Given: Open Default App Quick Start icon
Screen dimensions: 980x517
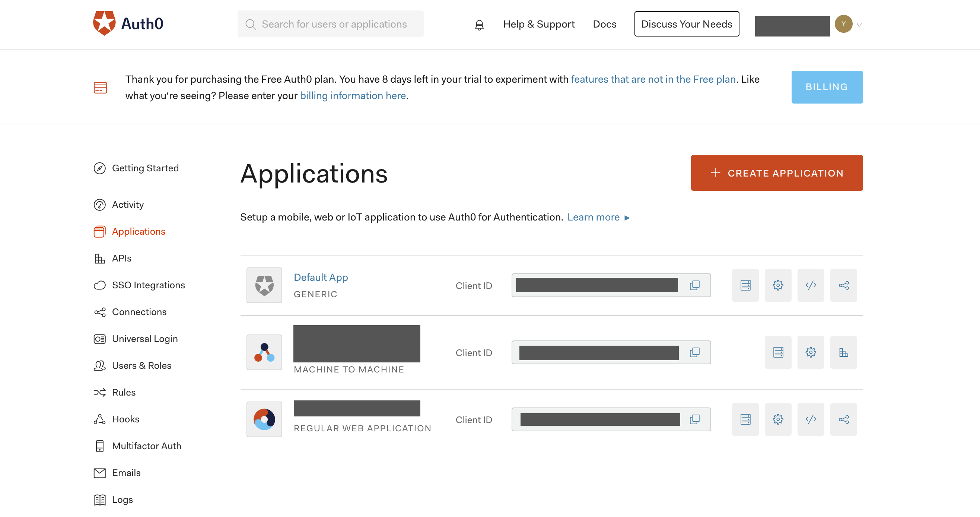Looking at the screenshot, I should point(745,285).
